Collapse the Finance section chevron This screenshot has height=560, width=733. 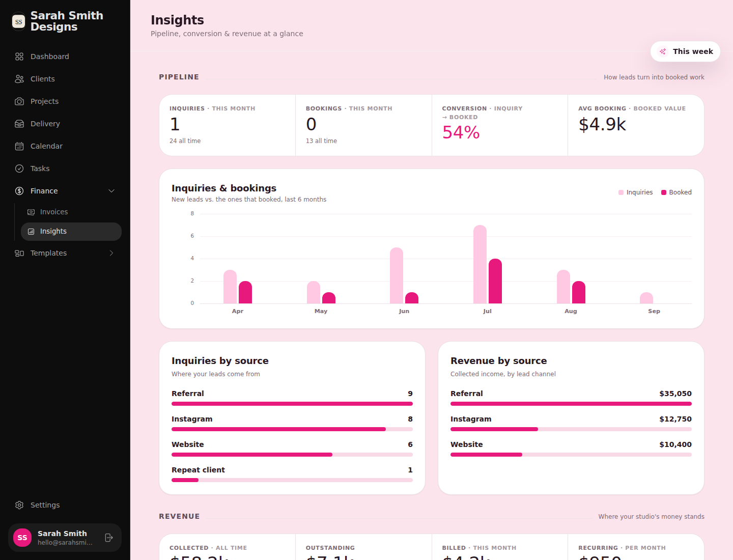coord(111,191)
